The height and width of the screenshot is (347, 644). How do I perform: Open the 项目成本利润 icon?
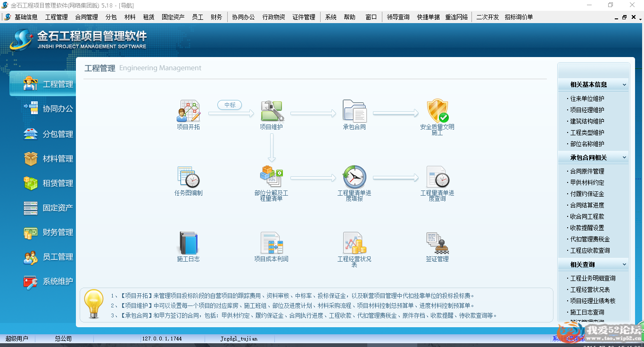coord(272,243)
